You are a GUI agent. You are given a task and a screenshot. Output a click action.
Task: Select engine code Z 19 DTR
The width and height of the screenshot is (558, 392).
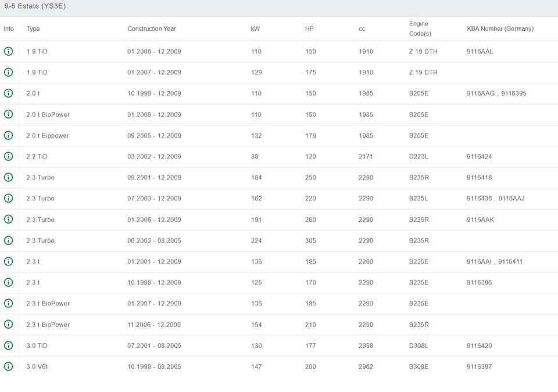click(423, 73)
